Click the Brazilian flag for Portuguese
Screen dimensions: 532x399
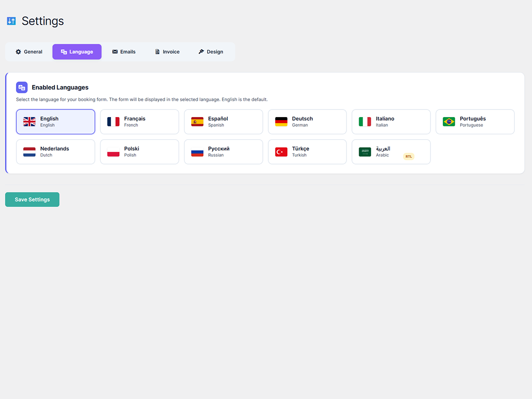coord(449,122)
